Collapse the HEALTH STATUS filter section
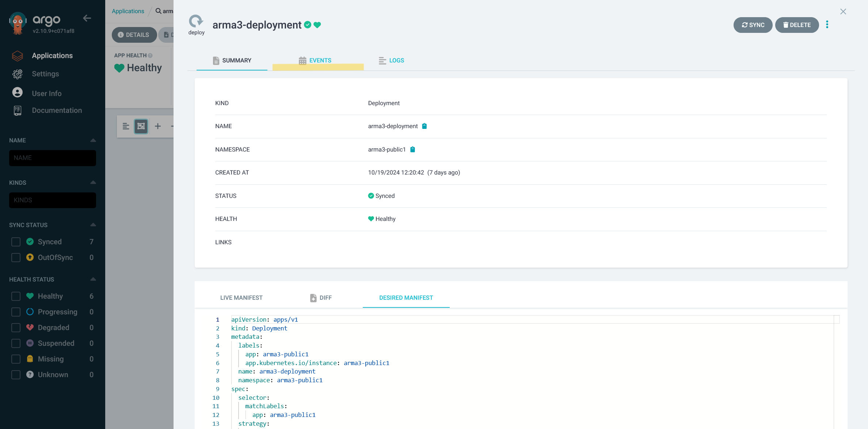Screen dimensions: 868x429 [93, 279]
